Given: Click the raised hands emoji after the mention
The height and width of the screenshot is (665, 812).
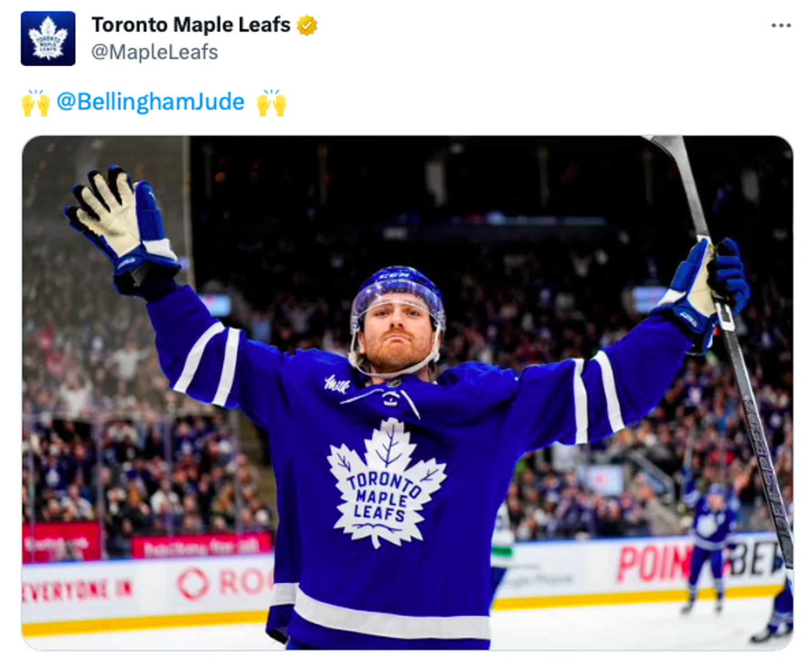Looking at the screenshot, I should [x=271, y=102].
